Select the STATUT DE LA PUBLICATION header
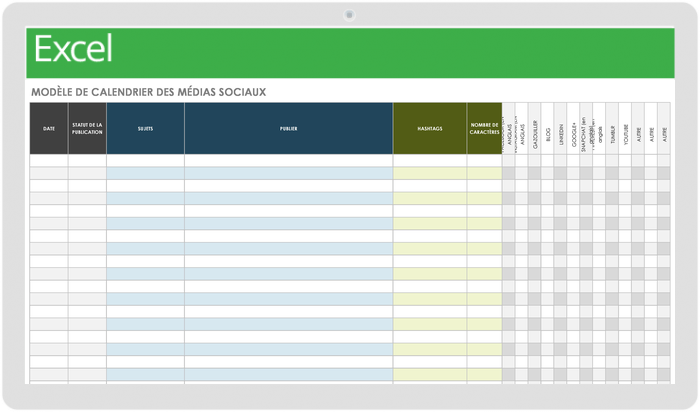Screen dimensions: 700x412 click(x=87, y=129)
